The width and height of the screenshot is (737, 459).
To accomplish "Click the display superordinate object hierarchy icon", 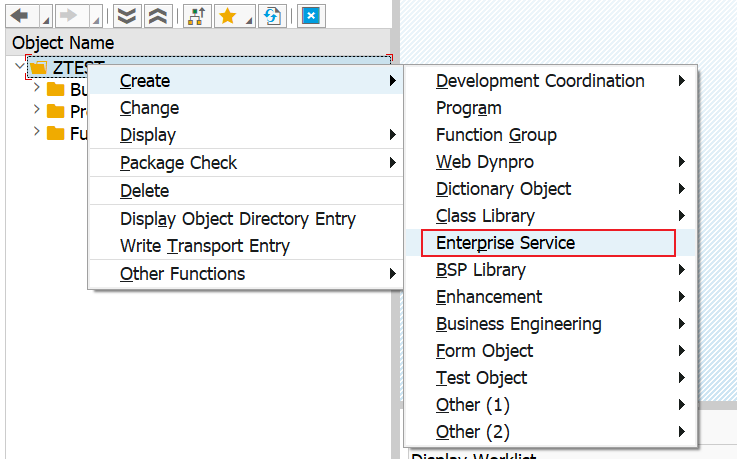I will tap(196, 16).
